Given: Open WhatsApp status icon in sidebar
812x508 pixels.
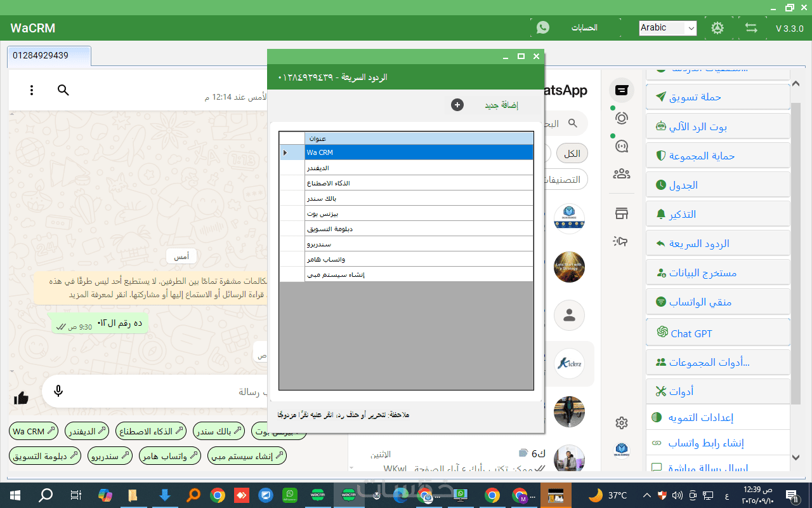Looking at the screenshot, I should (x=622, y=118).
